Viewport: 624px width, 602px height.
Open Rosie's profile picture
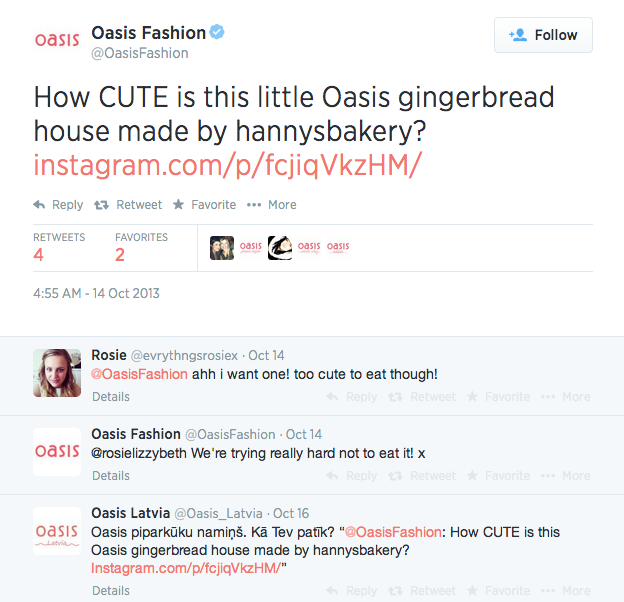click(57, 373)
